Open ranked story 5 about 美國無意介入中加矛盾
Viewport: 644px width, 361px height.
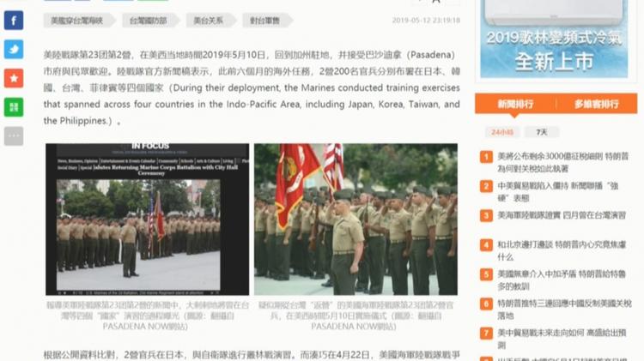[562, 280]
